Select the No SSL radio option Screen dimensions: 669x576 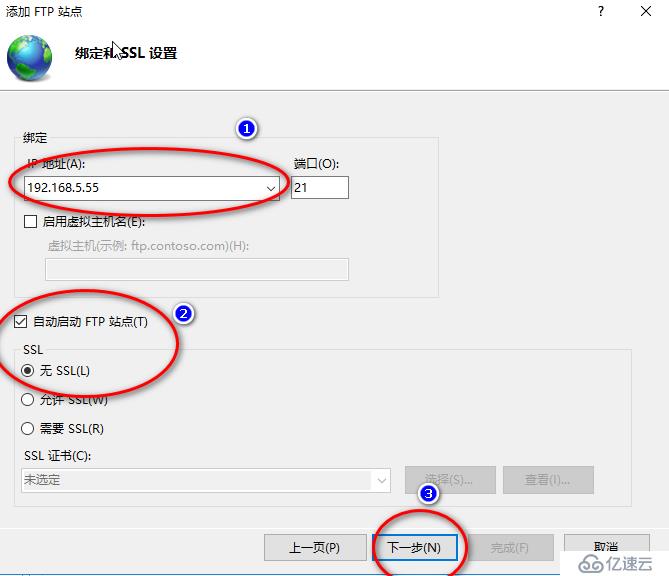point(28,370)
